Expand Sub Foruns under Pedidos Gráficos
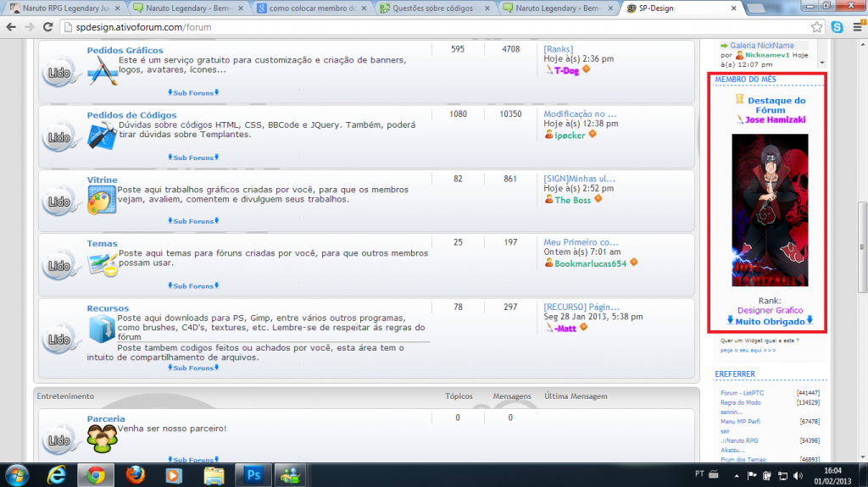The image size is (868, 487). pos(193,92)
